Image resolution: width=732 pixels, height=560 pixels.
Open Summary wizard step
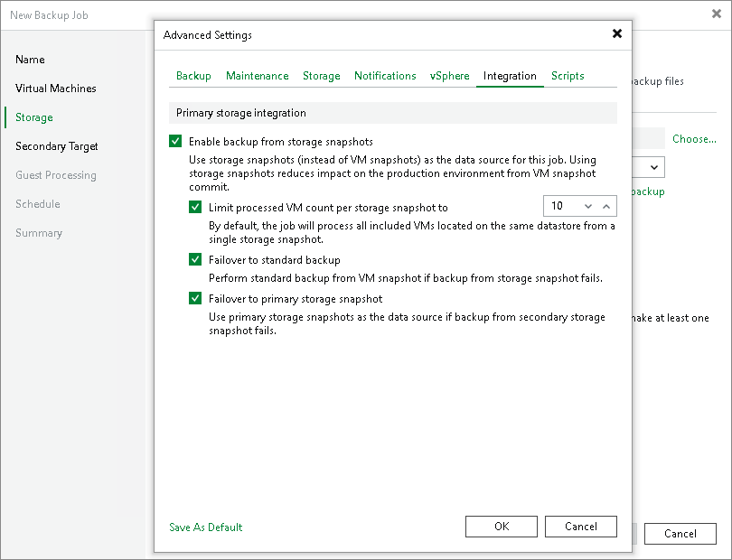[x=39, y=233]
